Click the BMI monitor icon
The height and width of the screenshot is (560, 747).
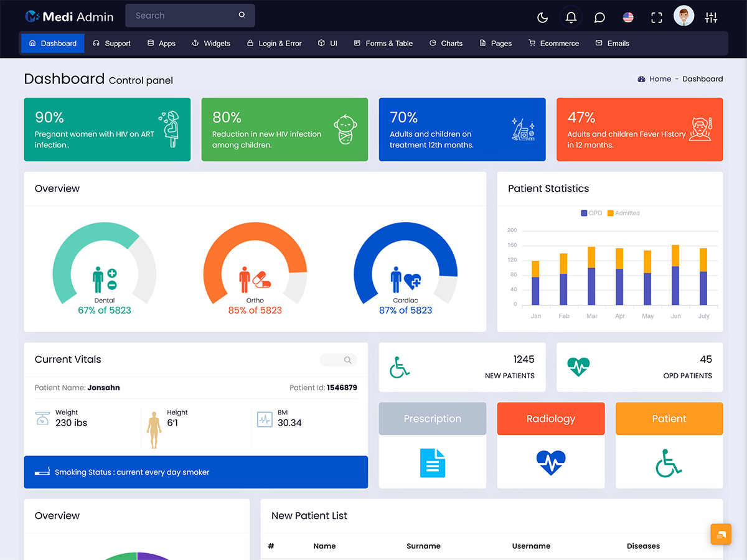tap(265, 419)
